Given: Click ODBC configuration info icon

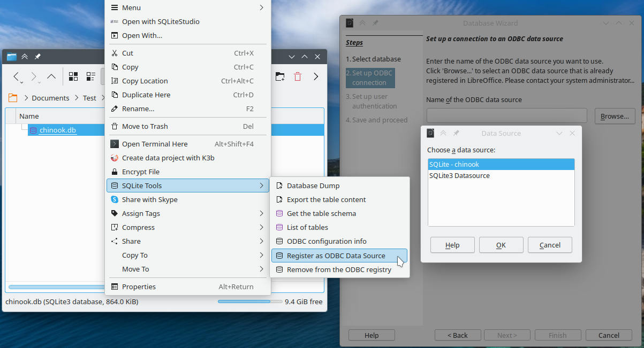Looking at the screenshot, I should (x=279, y=241).
